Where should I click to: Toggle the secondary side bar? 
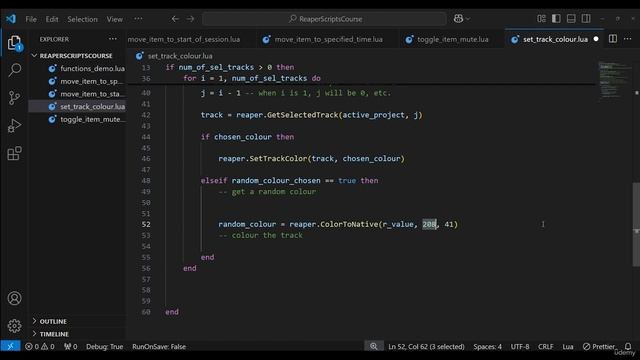click(586, 19)
